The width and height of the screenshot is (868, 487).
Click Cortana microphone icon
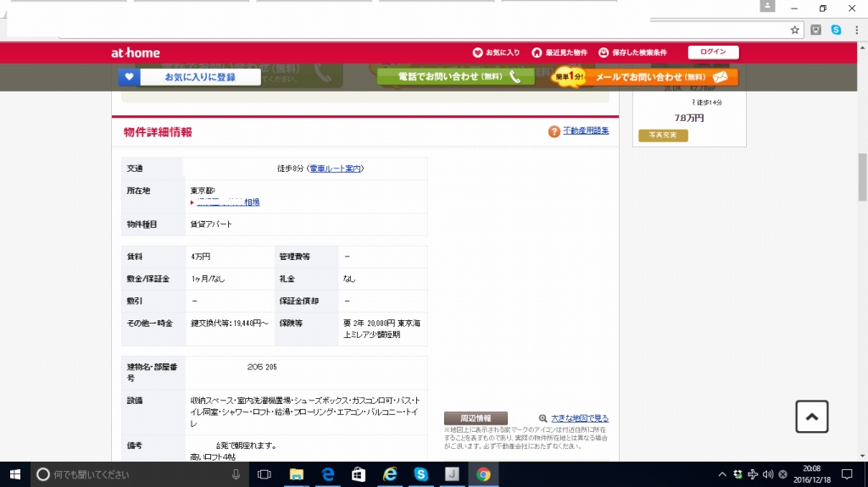[236, 474]
